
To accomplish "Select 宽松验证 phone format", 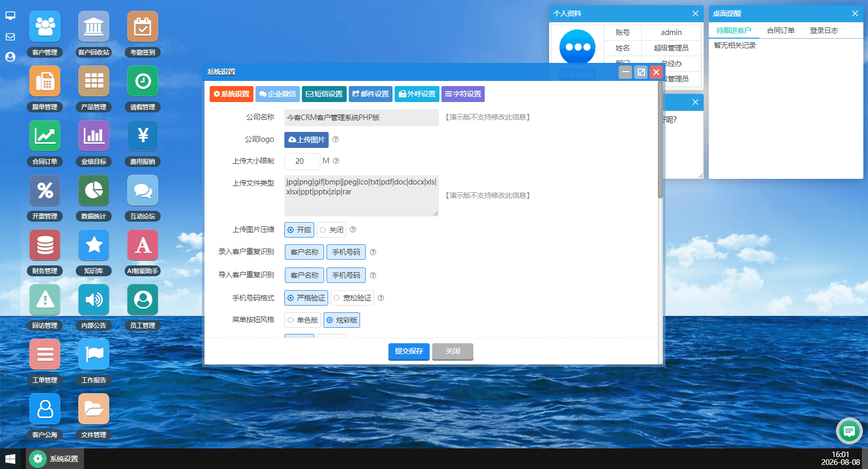I will click(352, 298).
